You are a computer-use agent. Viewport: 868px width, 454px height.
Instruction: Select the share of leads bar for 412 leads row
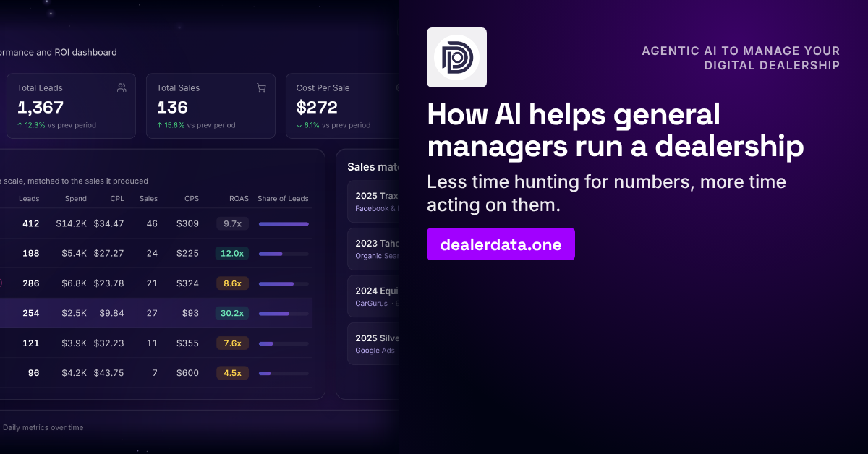pyautogui.click(x=284, y=224)
